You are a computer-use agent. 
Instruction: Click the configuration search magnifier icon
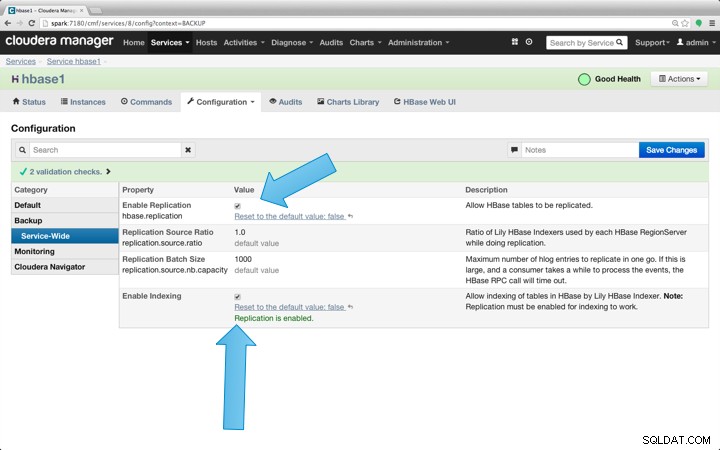(22, 150)
